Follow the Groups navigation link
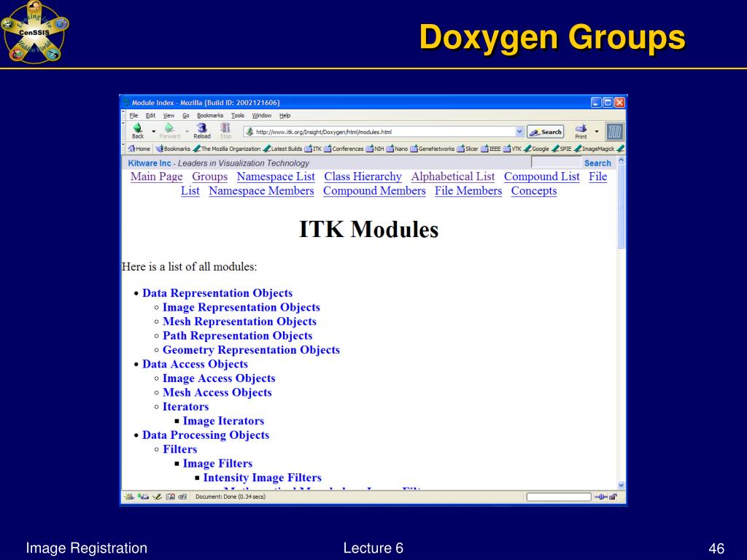 pyautogui.click(x=209, y=176)
